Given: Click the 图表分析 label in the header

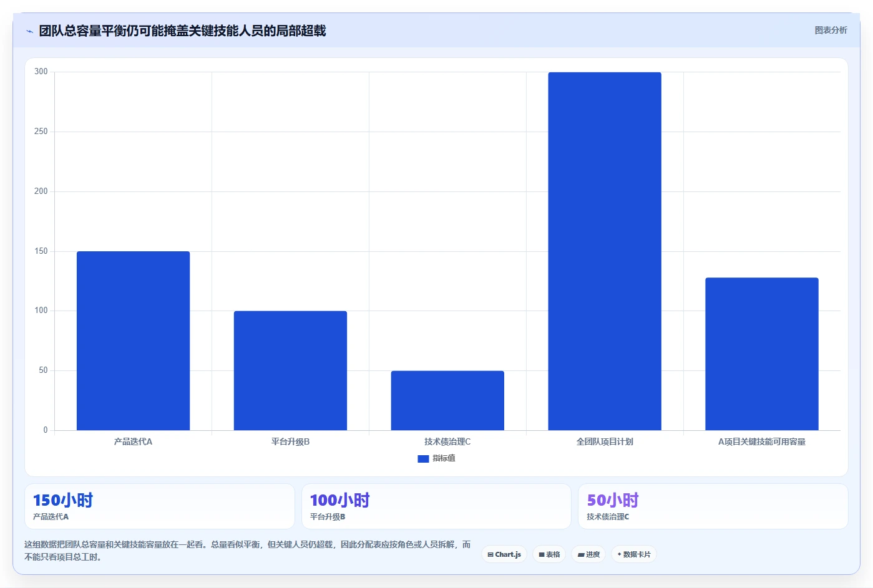Looking at the screenshot, I should click(831, 30).
